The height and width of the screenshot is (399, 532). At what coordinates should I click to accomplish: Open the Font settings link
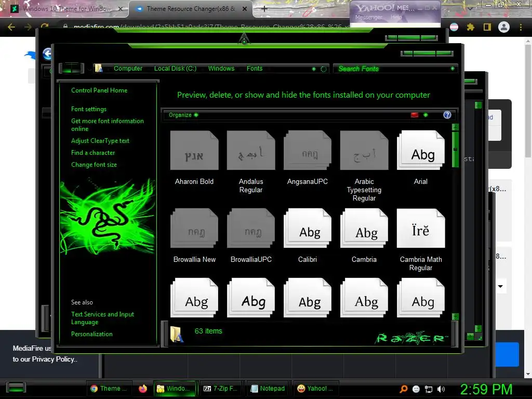88,109
